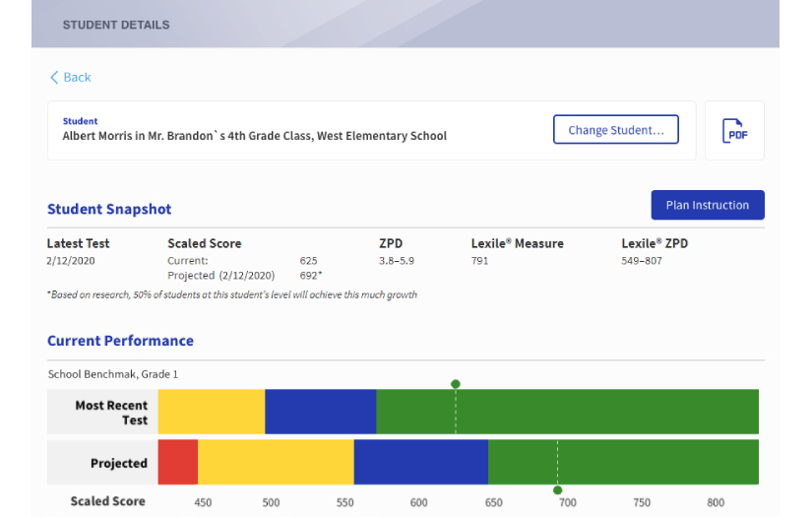812x517 pixels.
Task: Click the School Benchmak, Grade 1 label
Action: click(x=113, y=374)
